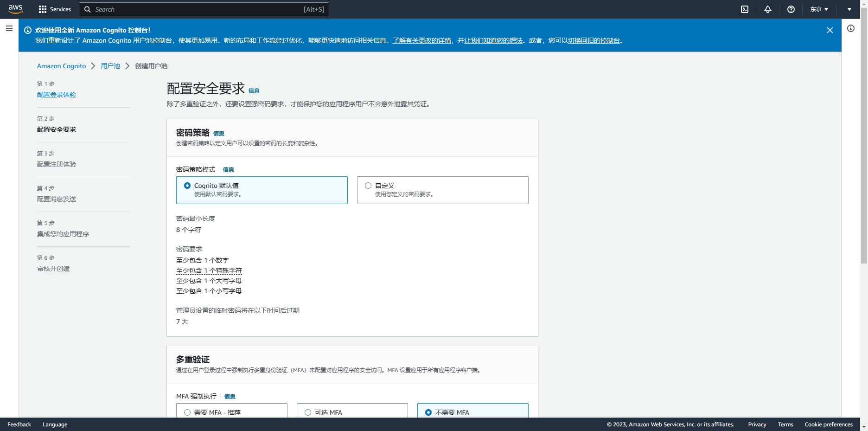868x431 pixels.
Task: Dismiss the blue Cognito welcome banner
Action: pyautogui.click(x=830, y=30)
